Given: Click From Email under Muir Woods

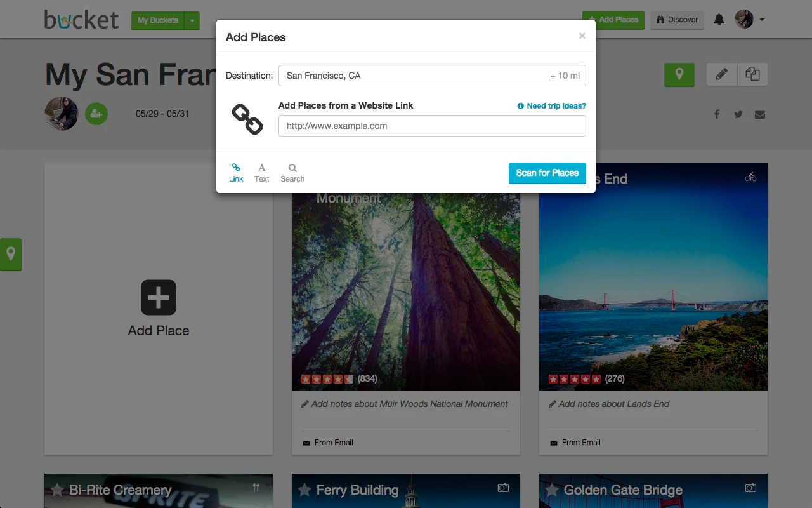Looking at the screenshot, I should [327, 443].
